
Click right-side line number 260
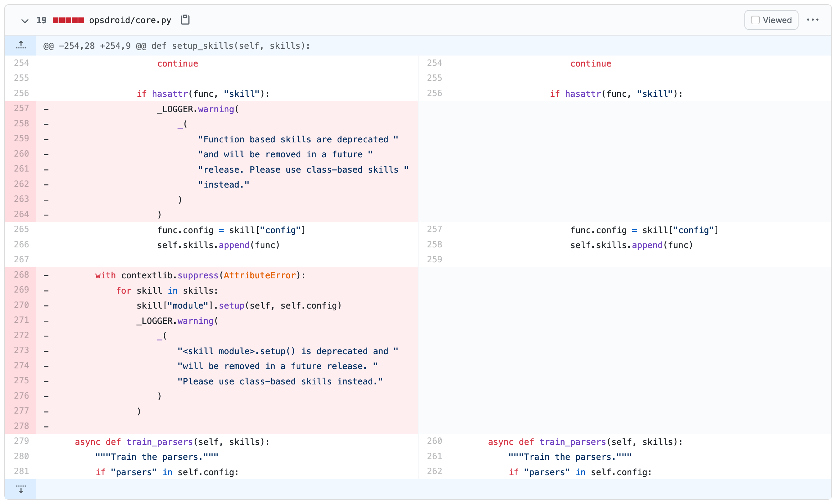(x=435, y=441)
